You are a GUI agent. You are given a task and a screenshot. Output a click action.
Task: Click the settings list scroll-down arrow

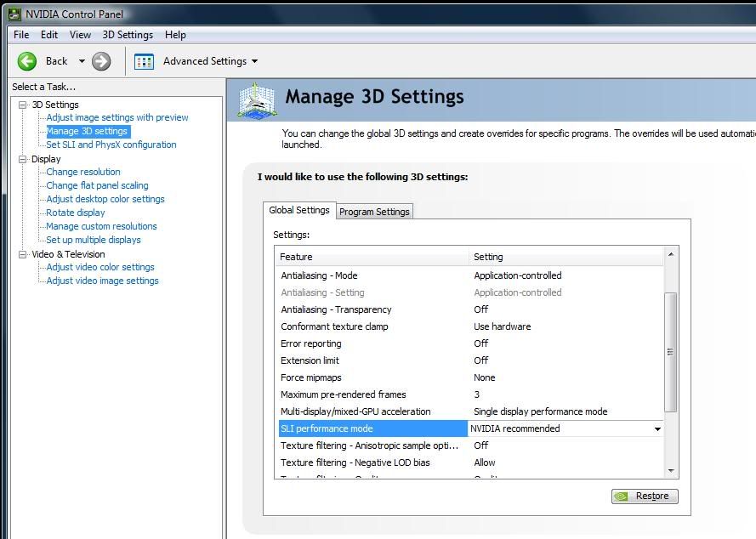pyautogui.click(x=671, y=471)
